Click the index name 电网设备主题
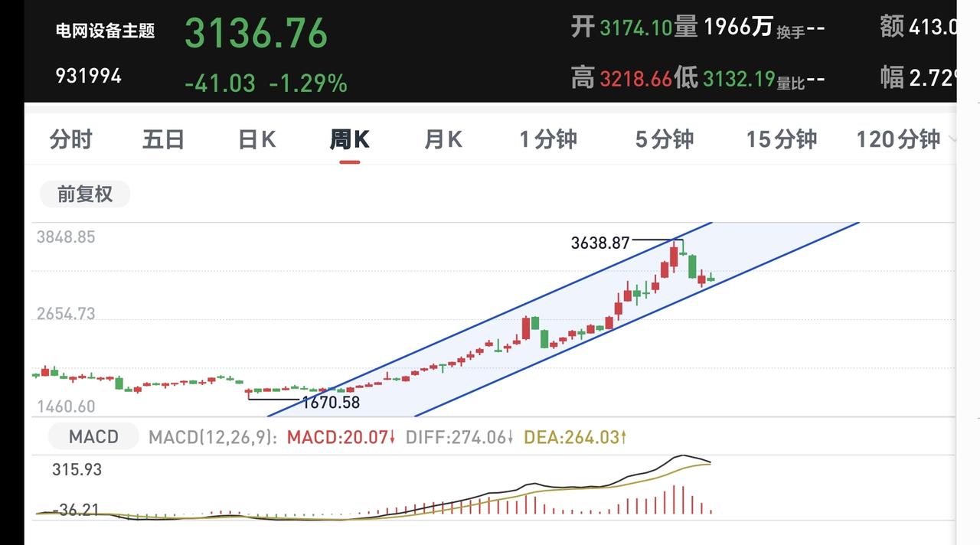 click(106, 31)
